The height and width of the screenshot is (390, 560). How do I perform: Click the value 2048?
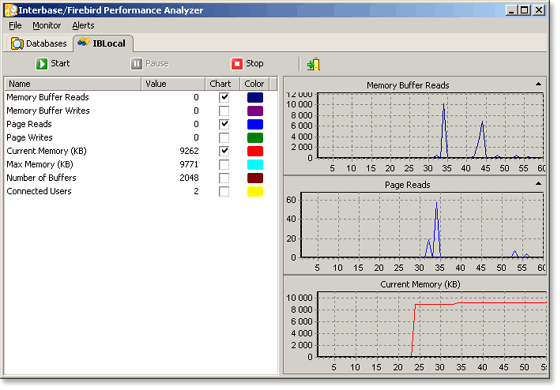click(189, 178)
